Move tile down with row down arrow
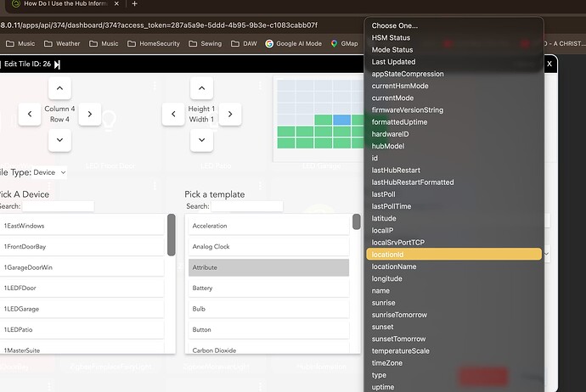 click(59, 140)
